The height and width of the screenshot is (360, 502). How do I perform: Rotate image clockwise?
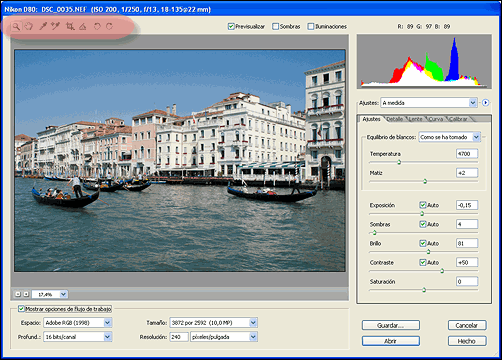point(109,26)
